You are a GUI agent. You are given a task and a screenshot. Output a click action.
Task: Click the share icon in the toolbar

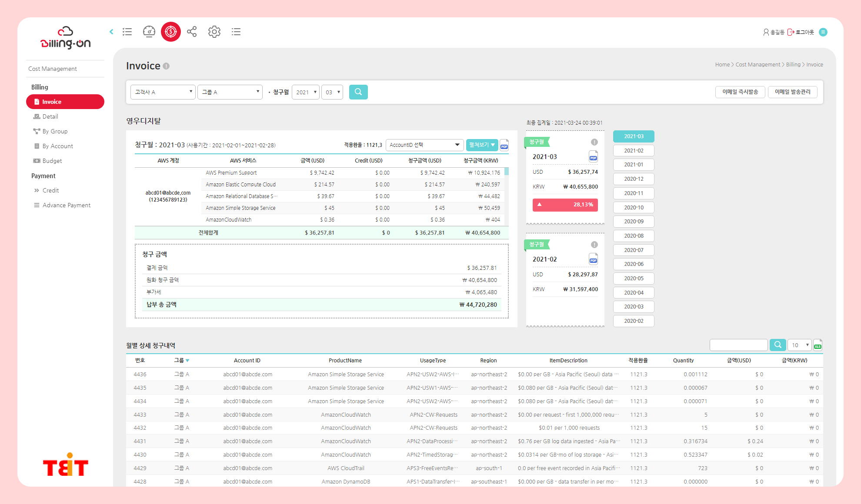[x=192, y=32]
